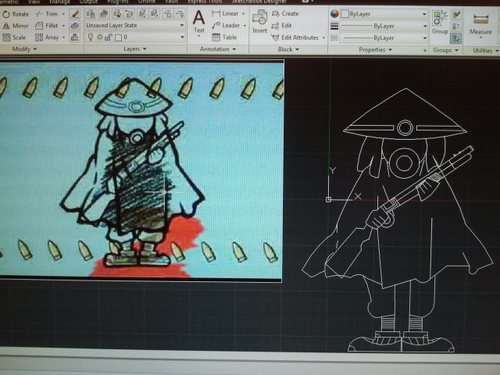Viewport: 500px width, 375px height.
Task: Click the Erase pencil-eraser icon
Action: coord(75,14)
